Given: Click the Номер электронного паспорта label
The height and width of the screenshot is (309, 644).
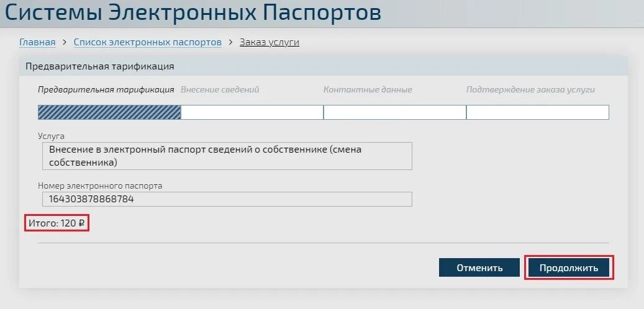Looking at the screenshot, I should (100, 186).
